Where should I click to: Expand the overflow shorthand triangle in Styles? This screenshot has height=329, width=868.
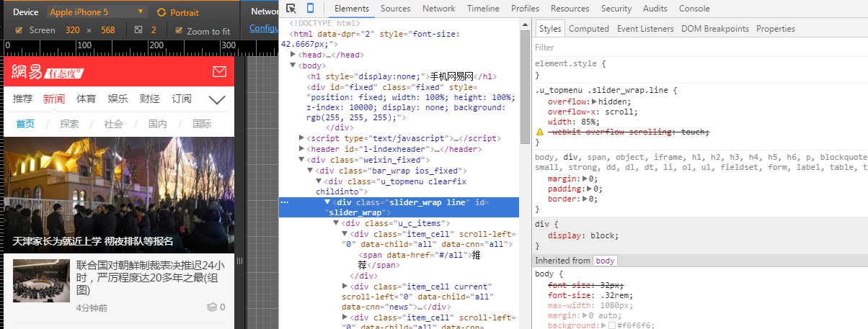(x=594, y=102)
